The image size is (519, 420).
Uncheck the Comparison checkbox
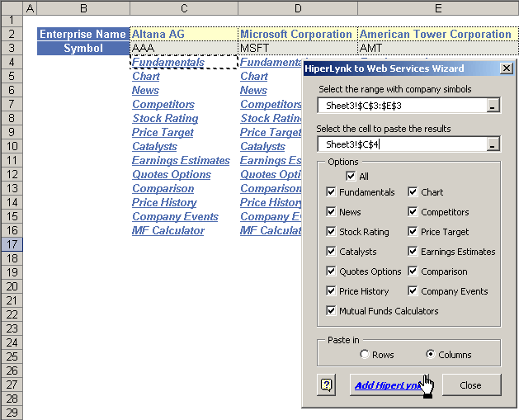(x=413, y=271)
